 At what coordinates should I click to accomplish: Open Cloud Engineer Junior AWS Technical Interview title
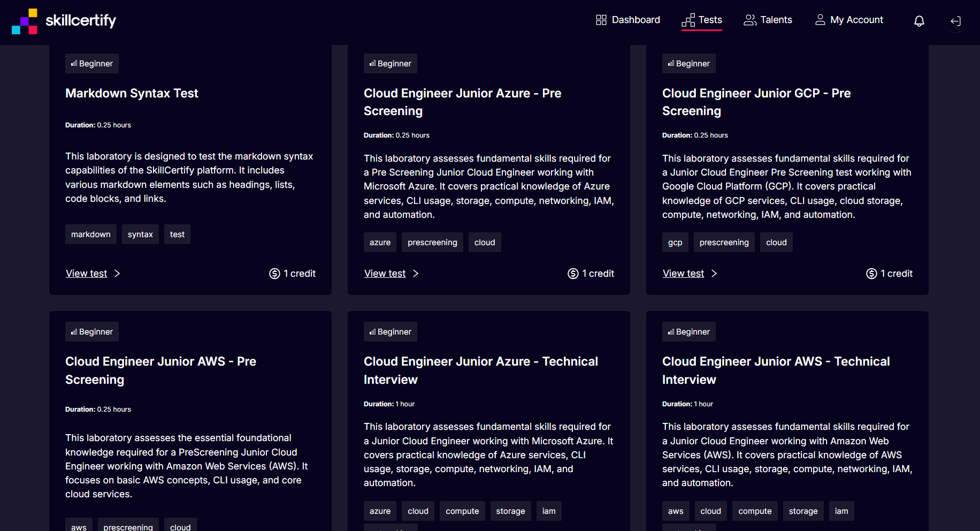(776, 370)
